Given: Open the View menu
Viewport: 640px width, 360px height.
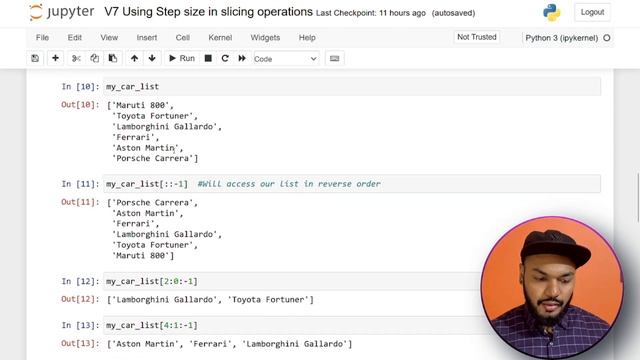Looking at the screenshot, I should pyautogui.click(x=109, y=38).
